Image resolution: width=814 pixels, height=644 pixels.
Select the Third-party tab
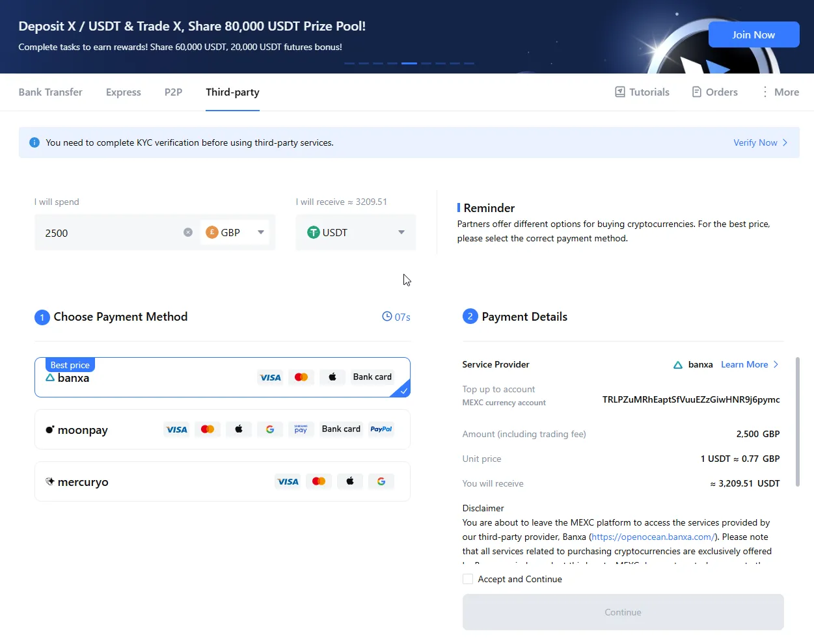pos(233,92)
